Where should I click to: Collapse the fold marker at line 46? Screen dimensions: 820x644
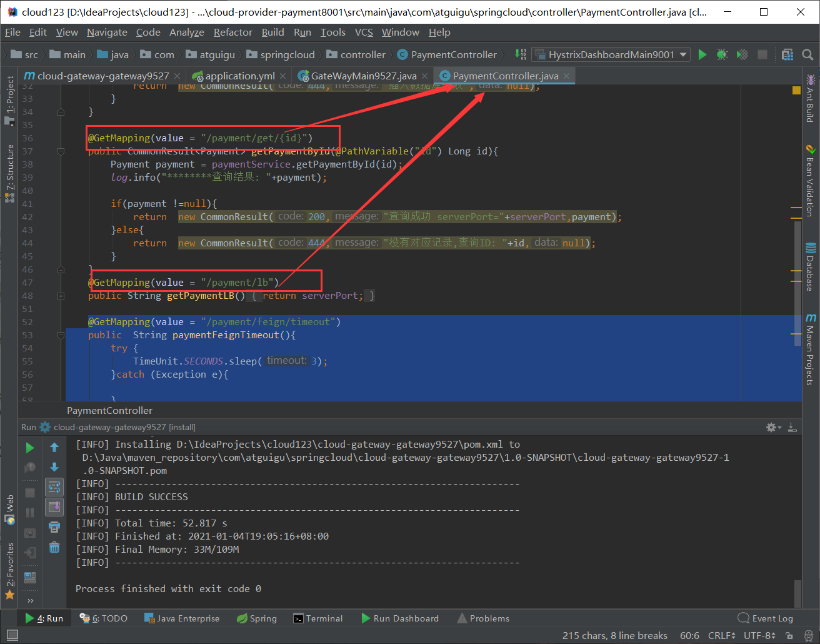(61, 269)
